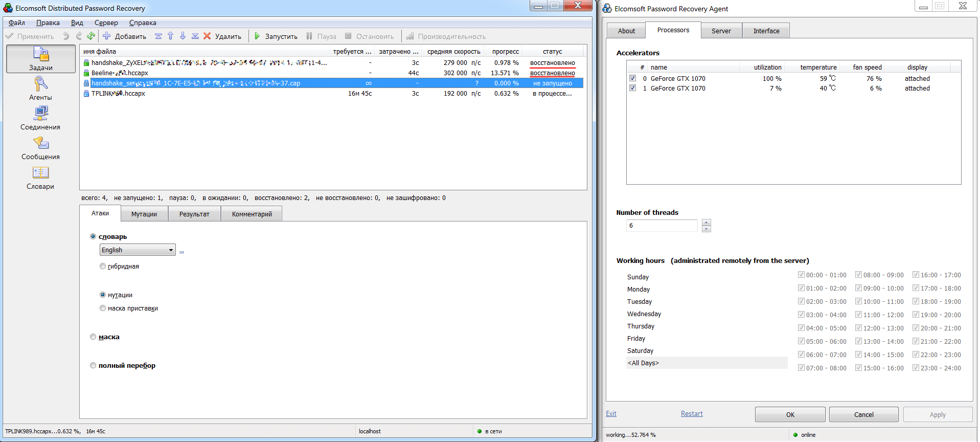Image resolution: width=980 pixels, height=442 pixels.
Task: Click the refresh green arrows toolbar icon
Action: pyautogui.click(x=91, y=36)
